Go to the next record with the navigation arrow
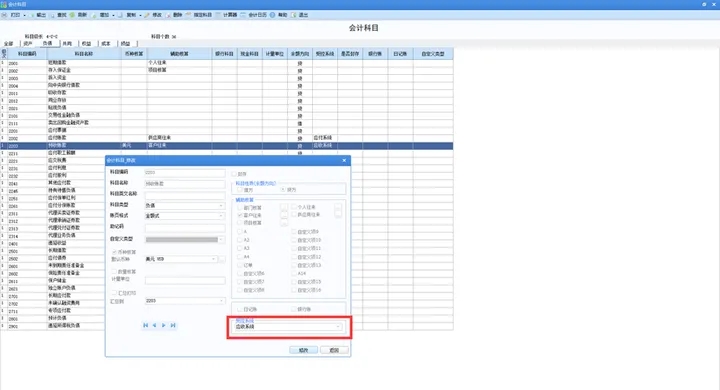This screenshot has height=390, width=720. pos(163,325)
